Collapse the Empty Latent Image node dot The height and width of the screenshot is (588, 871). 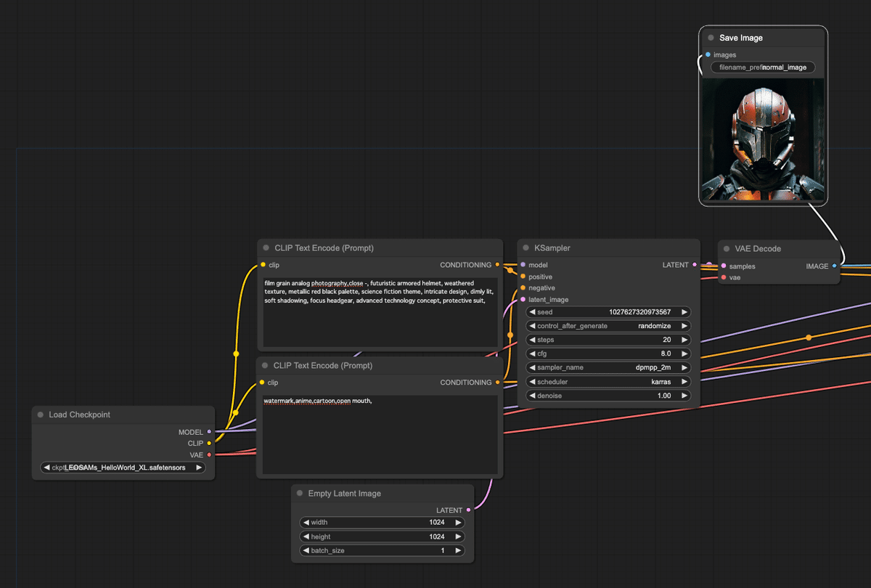(300, 494)
